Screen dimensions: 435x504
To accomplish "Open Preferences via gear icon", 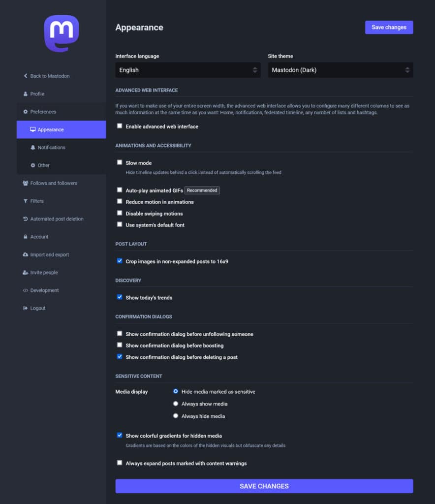I will [25, 112].
